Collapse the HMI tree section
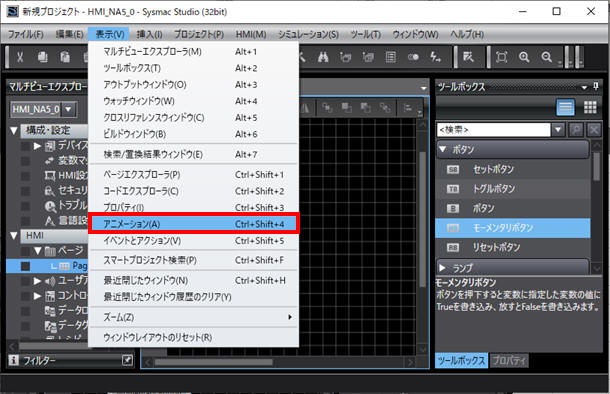 click(14, 236)
